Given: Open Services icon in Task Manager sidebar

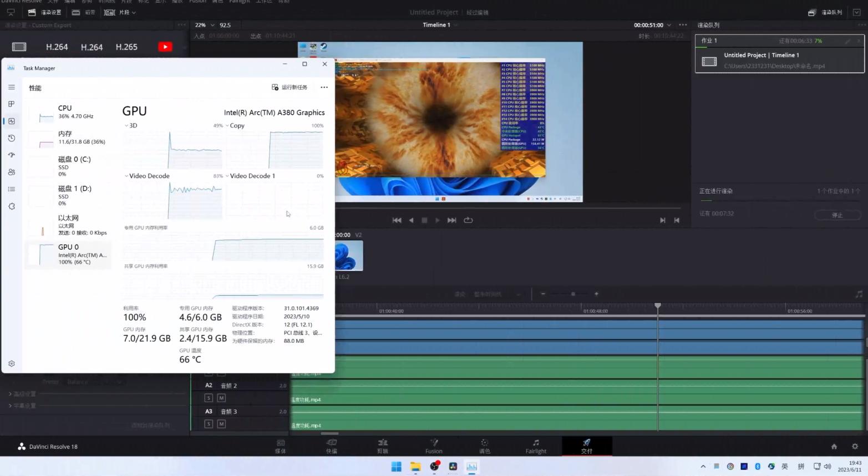Looking at the screenshot, I should [x=11, y=206].
